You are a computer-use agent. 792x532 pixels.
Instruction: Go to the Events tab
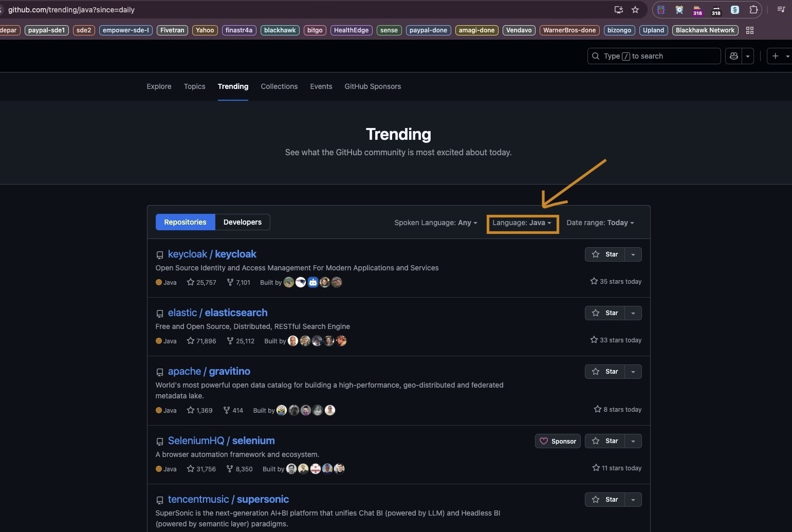[321, 86]
